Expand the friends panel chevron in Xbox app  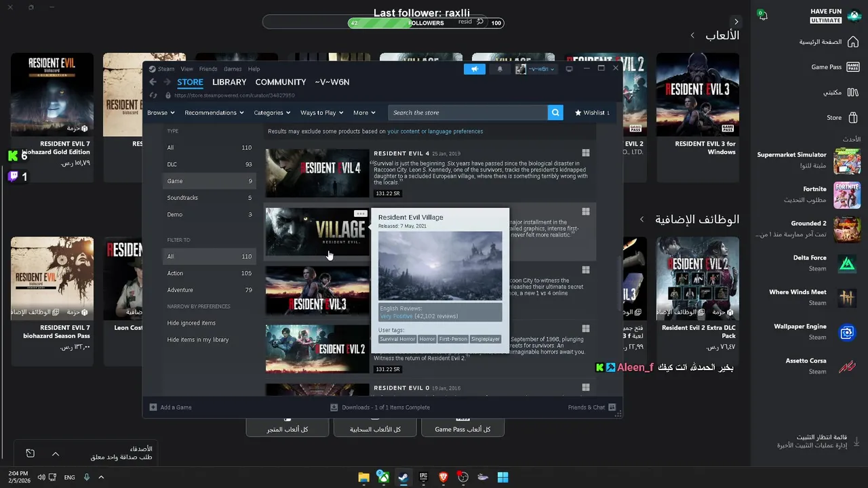tap(56, 453)
